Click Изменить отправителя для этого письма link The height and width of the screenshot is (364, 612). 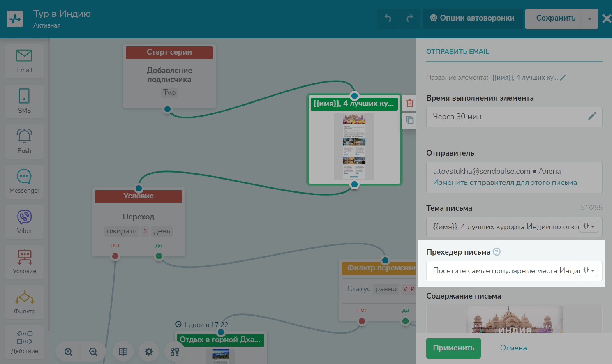pyautogui.click(x=505, y=182)
